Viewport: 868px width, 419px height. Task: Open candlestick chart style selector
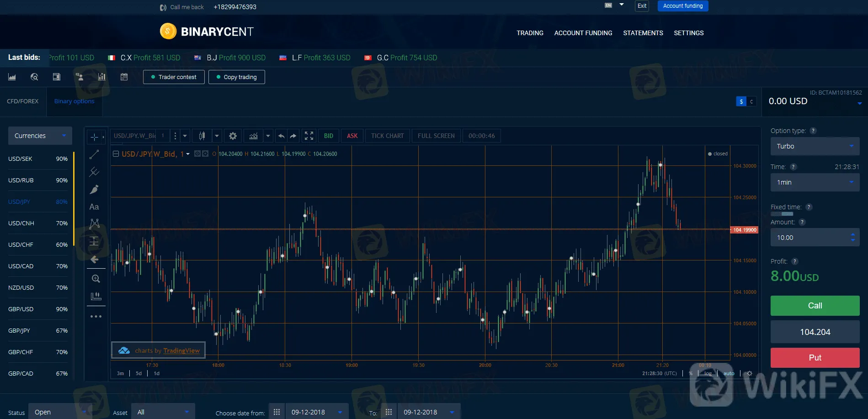202,136
